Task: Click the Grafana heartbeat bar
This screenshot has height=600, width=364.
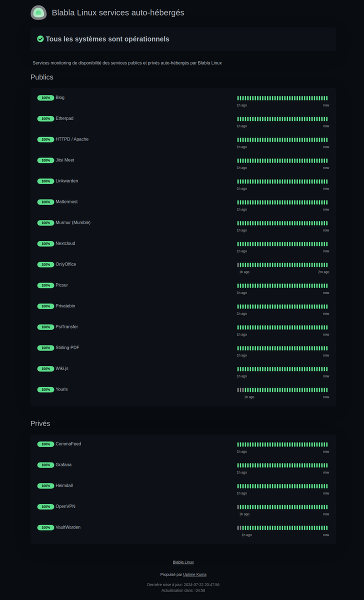Action: tap(282, 465)
